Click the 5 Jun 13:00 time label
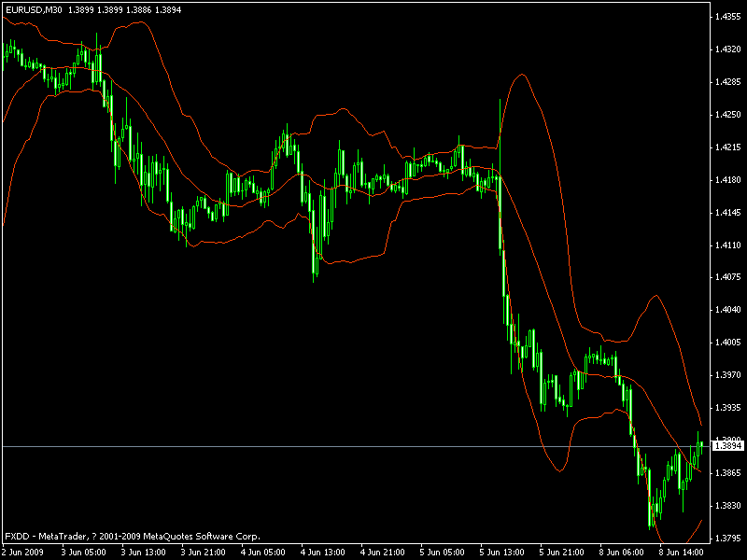 pos(502,553)
